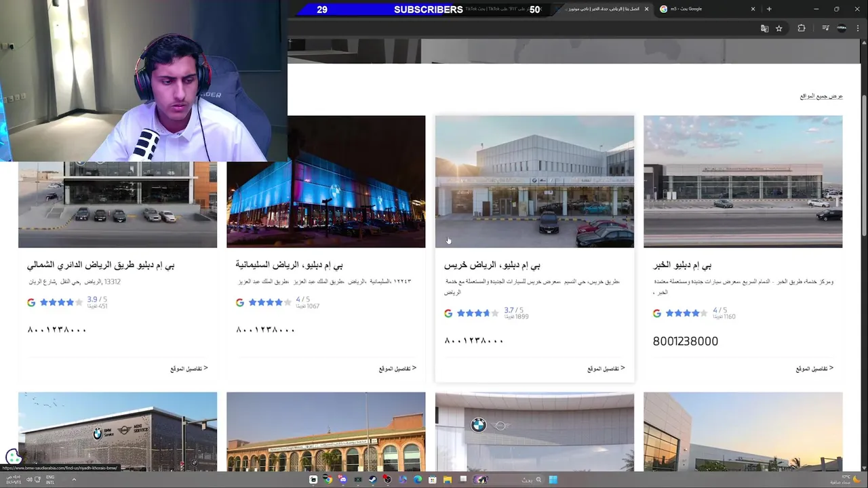Open location details link for Riyadh Sulaimaniyah
Viewport: 868px width, 488px height.
click(x=397, y=369)
